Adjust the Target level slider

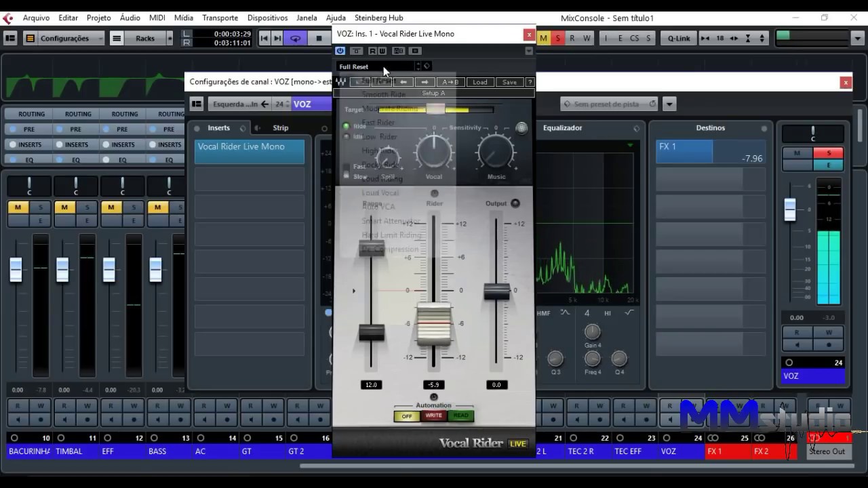435,108
